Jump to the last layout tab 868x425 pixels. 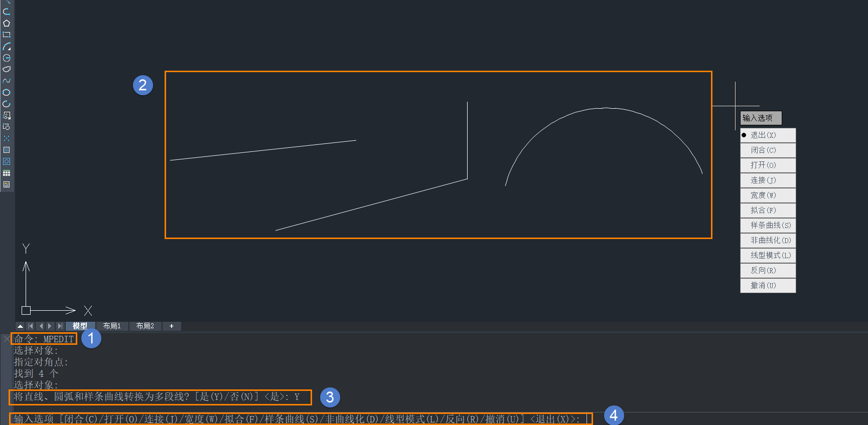(x=60, y=326)
